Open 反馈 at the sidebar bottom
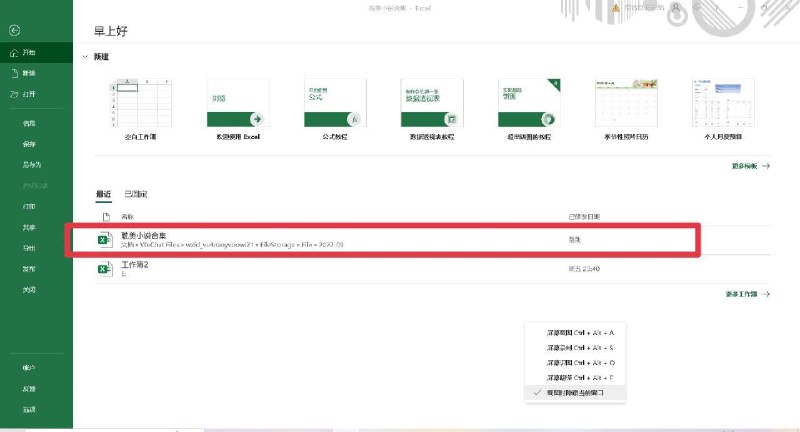800x432 pixels. click(x=29, y=389)
